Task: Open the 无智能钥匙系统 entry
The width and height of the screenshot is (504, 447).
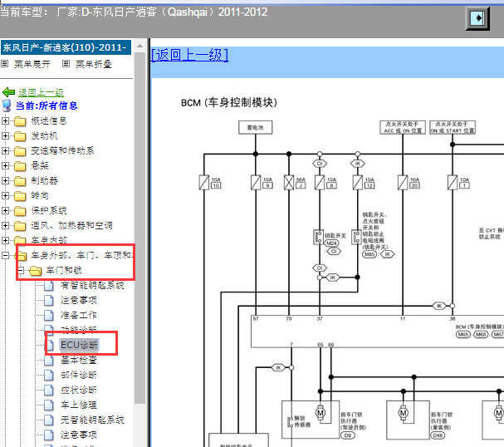Action: point(92,420)
